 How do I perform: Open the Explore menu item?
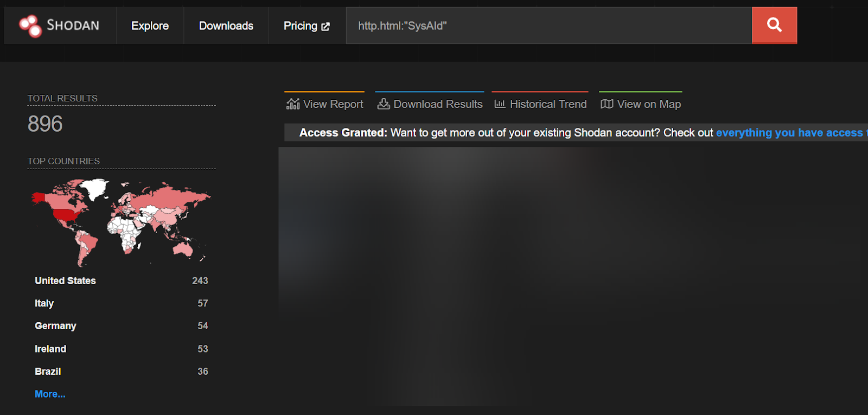(x=150, y=25)
